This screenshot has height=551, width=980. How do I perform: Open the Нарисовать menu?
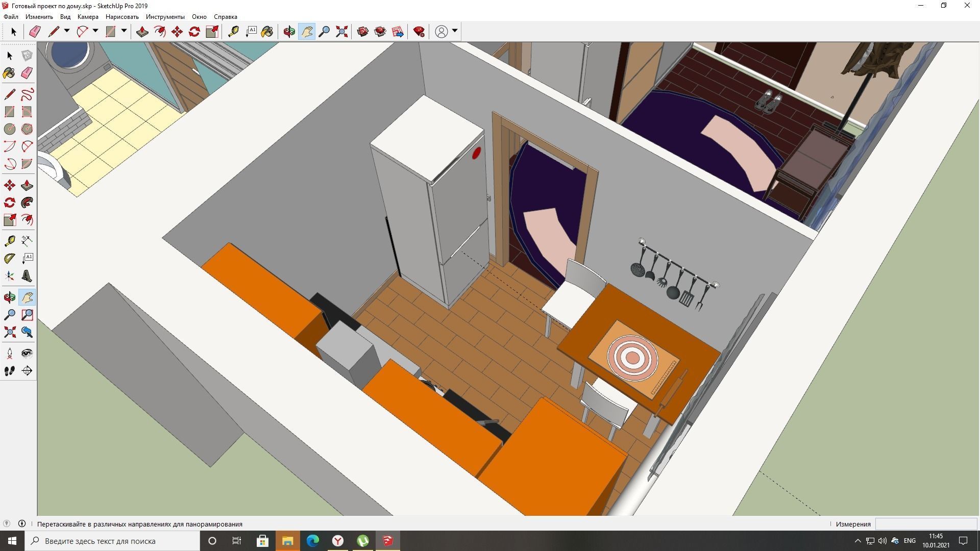tap(122, 17)
